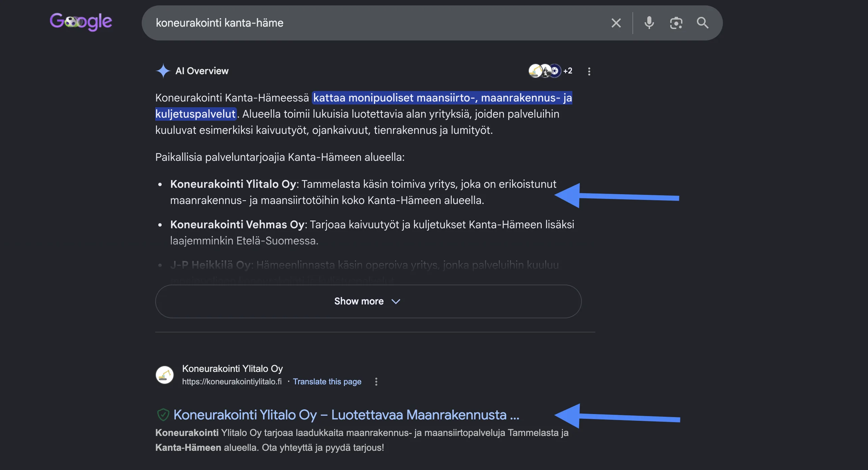Select bold text 'Koneurakointi Ylitalo Oy' in overview
The image size is (868, 470).
pyautogui.click(x=233, y=184)
